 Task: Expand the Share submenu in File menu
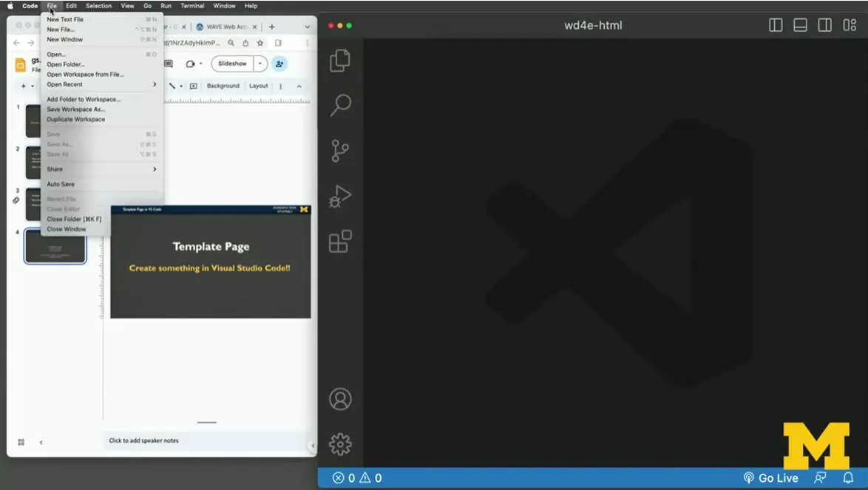[x=56, y=169]
